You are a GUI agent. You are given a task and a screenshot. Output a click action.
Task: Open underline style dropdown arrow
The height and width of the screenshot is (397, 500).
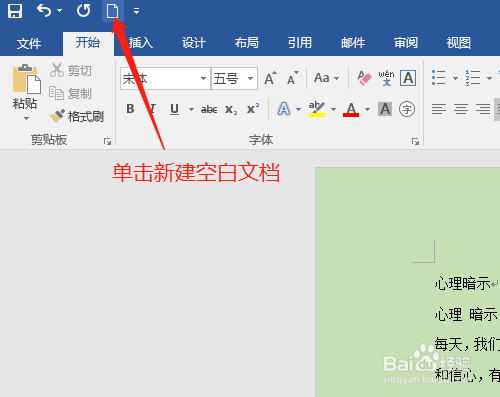point(191,109)
